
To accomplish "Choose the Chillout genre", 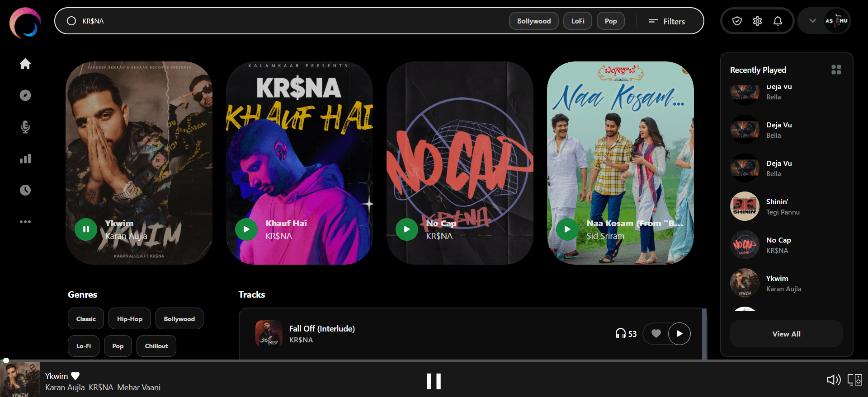I will pyautogui.click(x=156, y=346).
